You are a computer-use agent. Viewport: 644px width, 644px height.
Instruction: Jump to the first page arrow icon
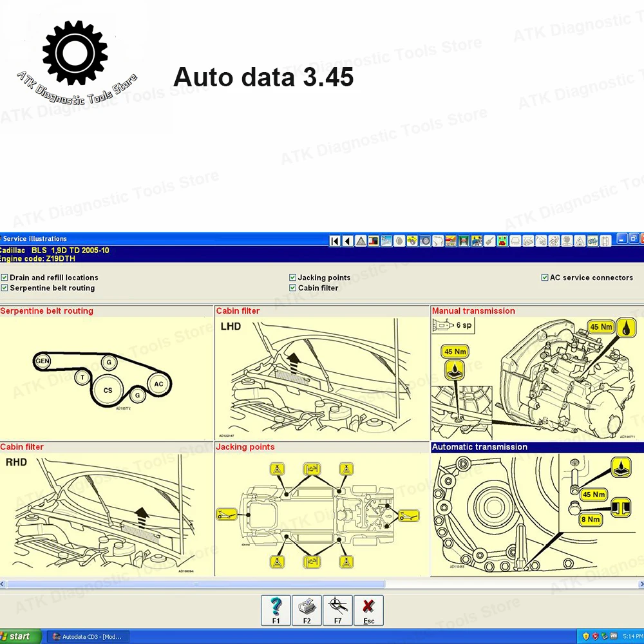(335, 241)
